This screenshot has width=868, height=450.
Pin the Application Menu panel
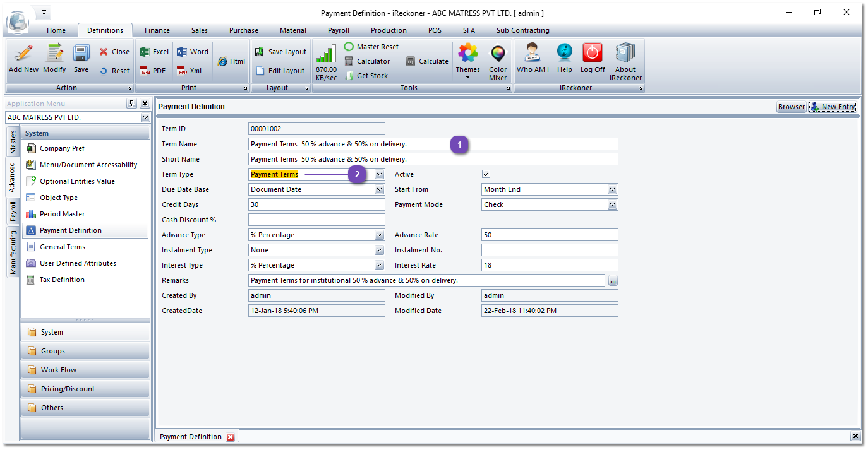(131, 104)
